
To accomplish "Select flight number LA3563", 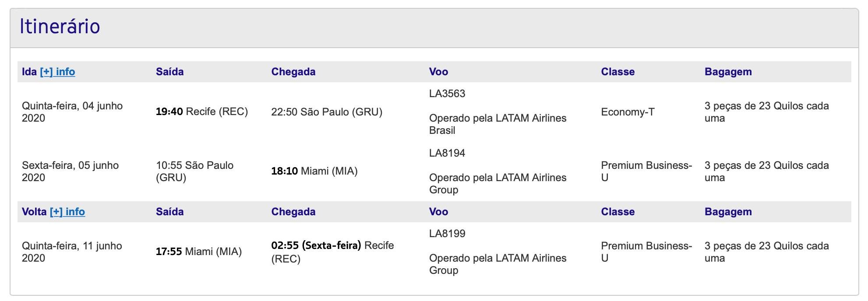I will point(447,94).
